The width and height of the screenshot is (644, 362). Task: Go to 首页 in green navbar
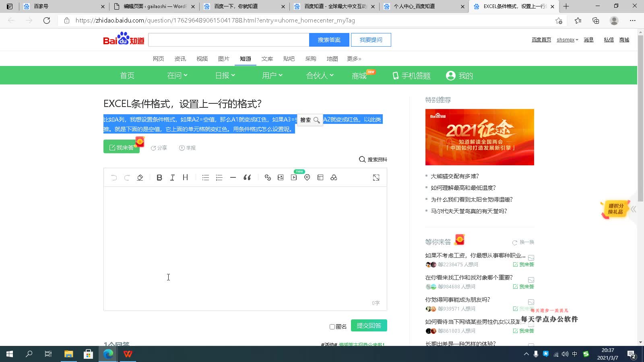127,75
